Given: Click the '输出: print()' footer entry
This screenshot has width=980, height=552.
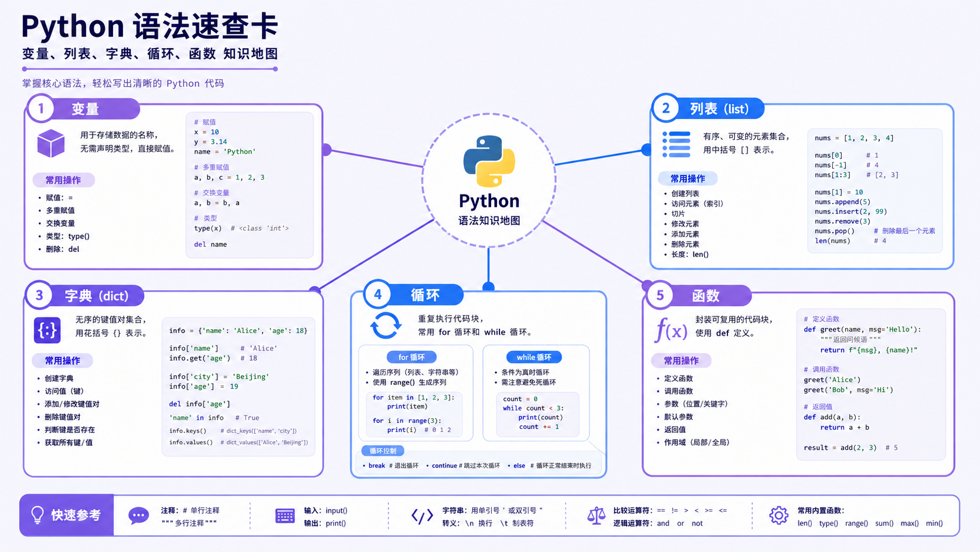Looking at the screenshot, I should (325, 523).
